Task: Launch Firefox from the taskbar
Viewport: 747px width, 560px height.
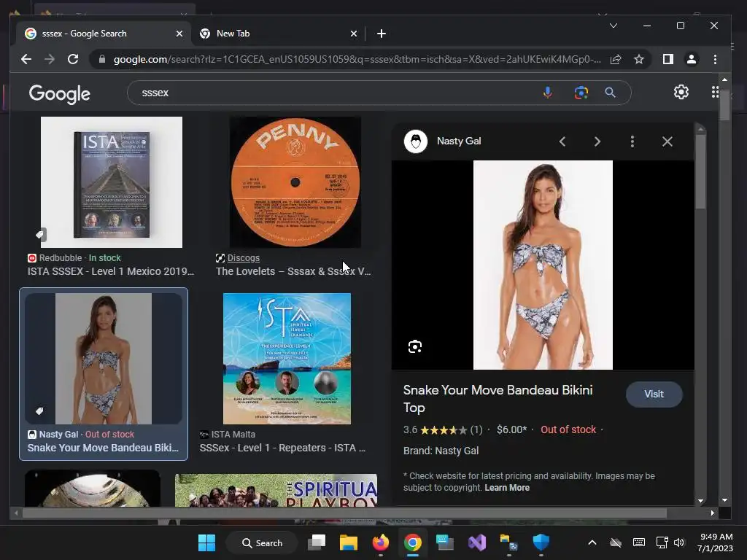Action: point(381,542)
